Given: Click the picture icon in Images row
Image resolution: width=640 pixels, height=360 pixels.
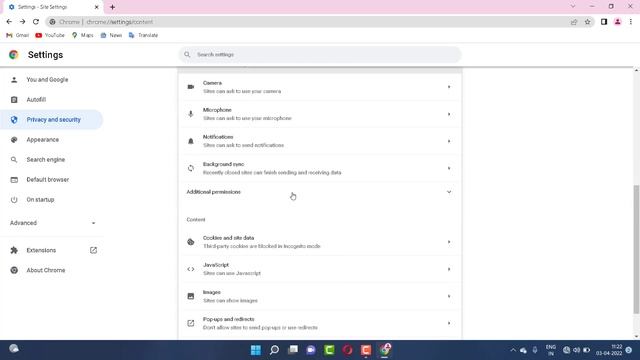Looking at the screenshot, I should pos(191,296).
